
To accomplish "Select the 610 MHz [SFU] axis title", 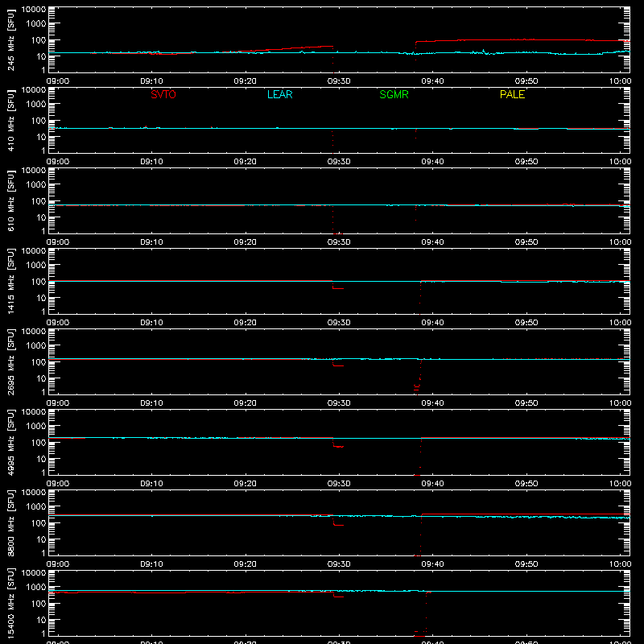I will pyautogui.click(x=10, y=200).
